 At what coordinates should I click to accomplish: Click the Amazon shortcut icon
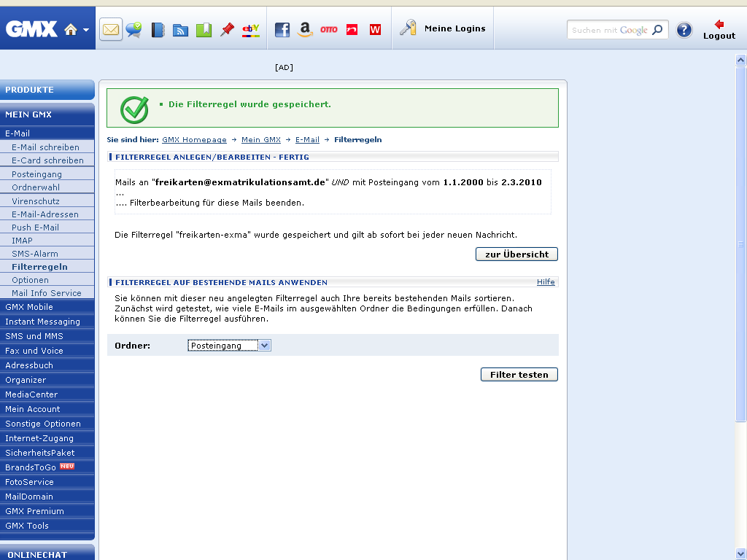point(305,30)
